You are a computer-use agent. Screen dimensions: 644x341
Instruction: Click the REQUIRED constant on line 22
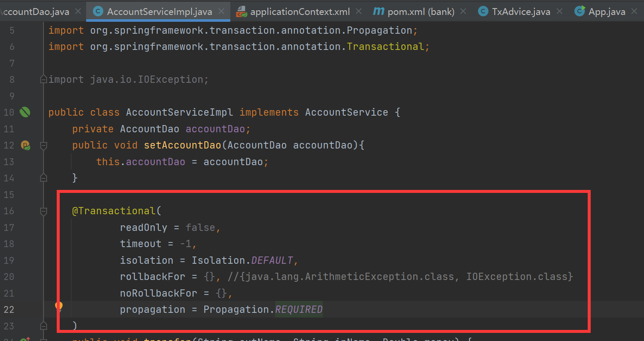pyautogui.click(x=299, y=309)
